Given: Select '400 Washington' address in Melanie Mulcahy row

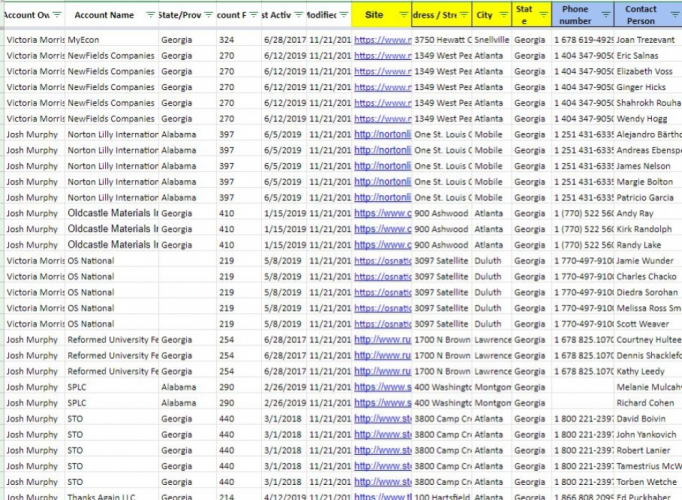Looking at the screenshot, I should tap(442, 387).
